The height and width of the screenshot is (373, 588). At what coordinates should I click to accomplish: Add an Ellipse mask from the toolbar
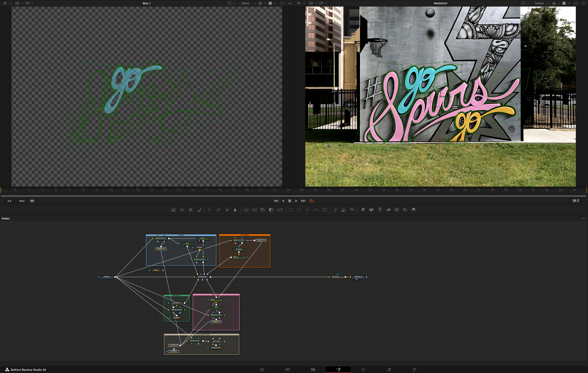point(299,210)
